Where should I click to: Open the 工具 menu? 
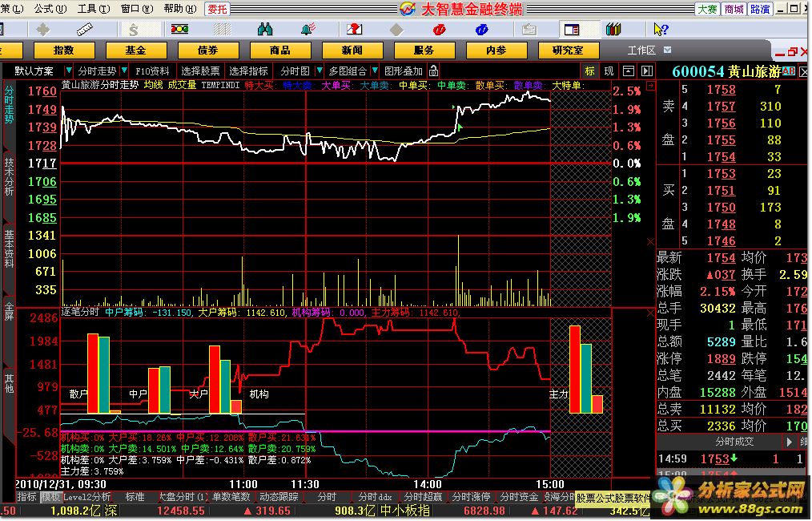click(x=94, y=9)
